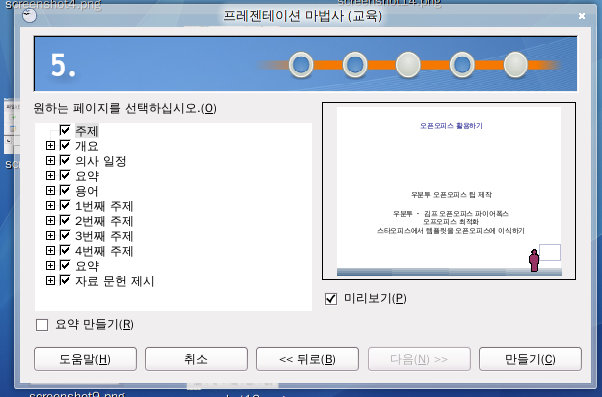Select the 자료 문헌 제시 label

114,281
